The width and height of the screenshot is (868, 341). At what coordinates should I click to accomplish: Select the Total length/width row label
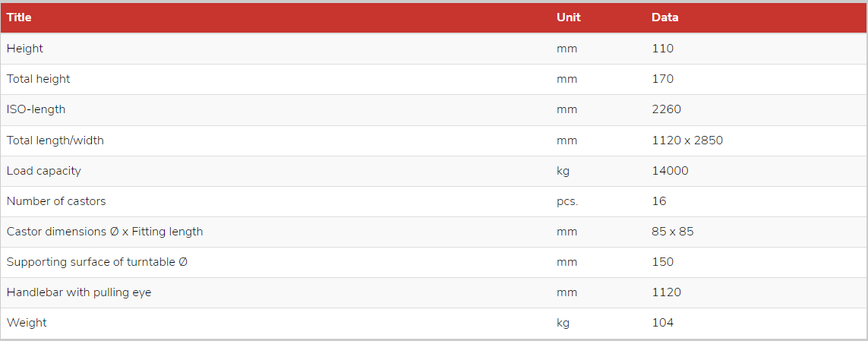tap(55, 141)
